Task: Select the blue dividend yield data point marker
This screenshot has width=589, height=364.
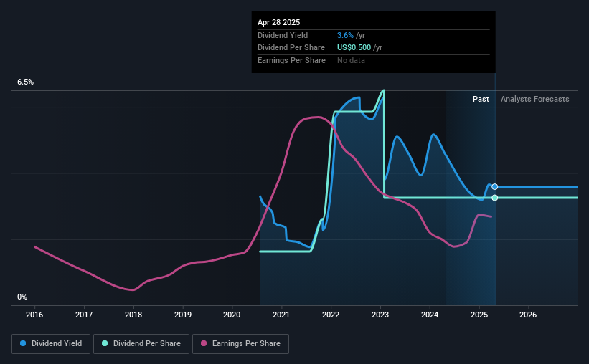Action: pyautogui.click(x=495, y=187)
